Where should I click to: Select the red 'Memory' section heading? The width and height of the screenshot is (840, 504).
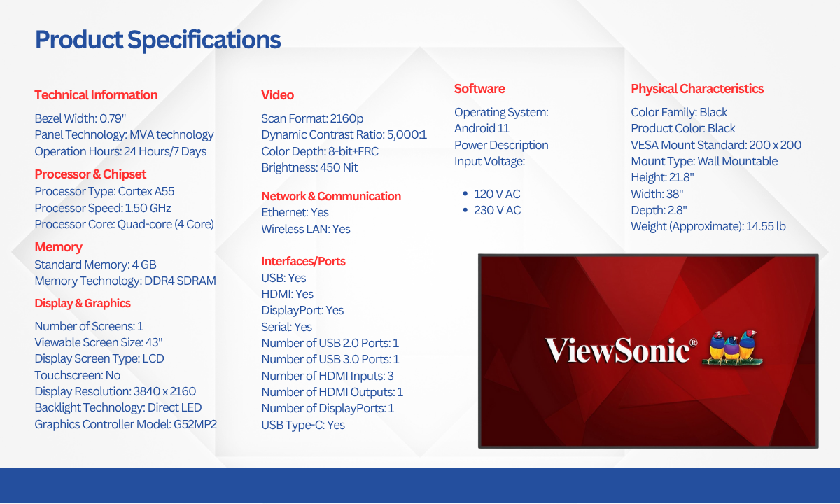pos(58,247)
